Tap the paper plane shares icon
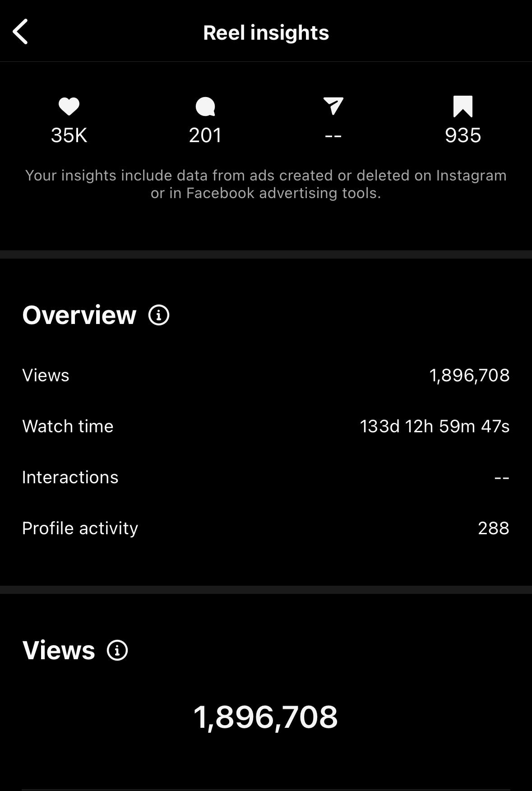The height and width of the screenshot is (791, 532). (333, 106)
